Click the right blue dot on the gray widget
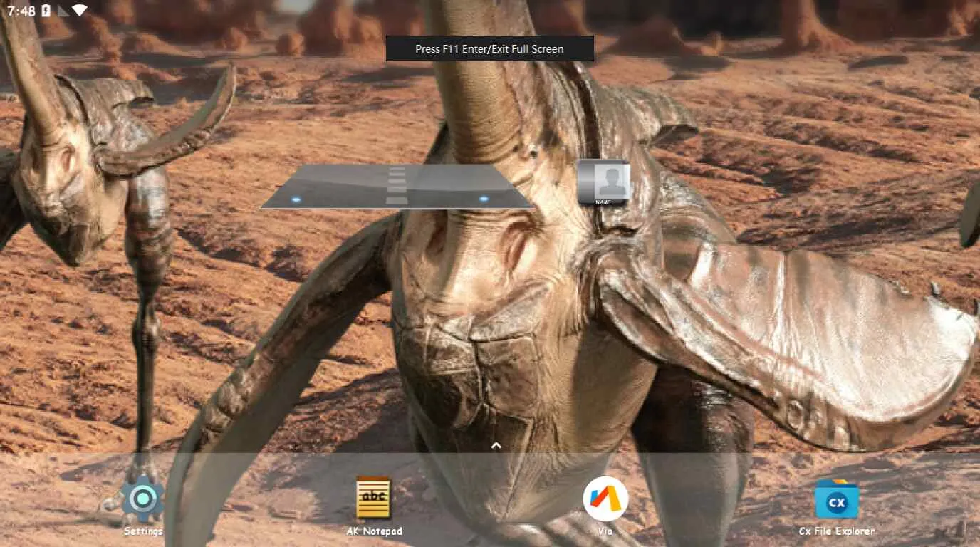This screenshot has height=547, width=980. pyautogui.click(x=484, y=199)
